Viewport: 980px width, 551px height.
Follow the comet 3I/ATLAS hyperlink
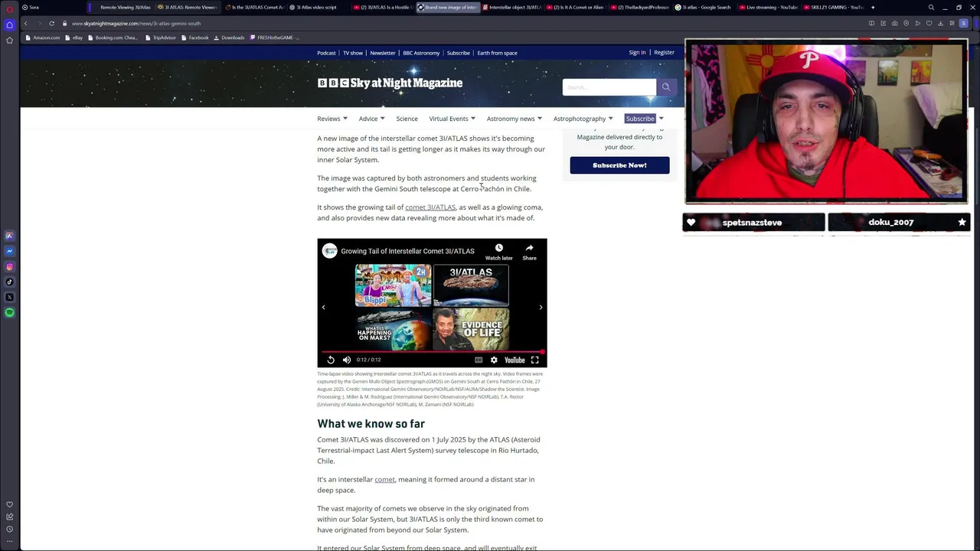(430, 207)
